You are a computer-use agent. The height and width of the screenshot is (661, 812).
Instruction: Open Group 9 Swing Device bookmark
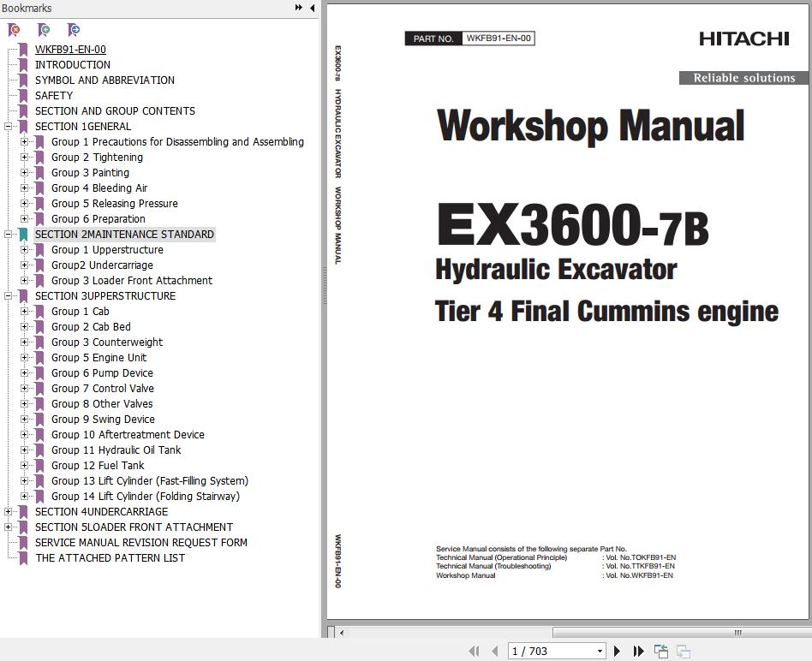point(103,420)
